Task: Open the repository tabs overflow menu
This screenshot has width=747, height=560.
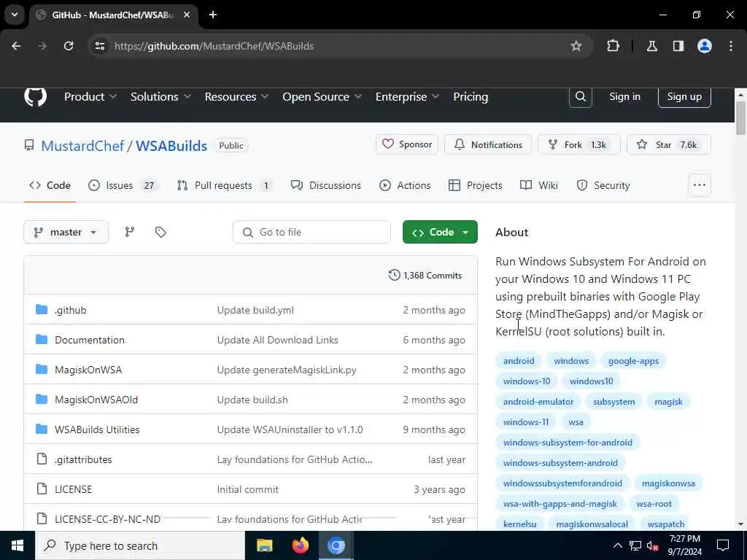Action: pyautogui.click(x=700, y=185)
